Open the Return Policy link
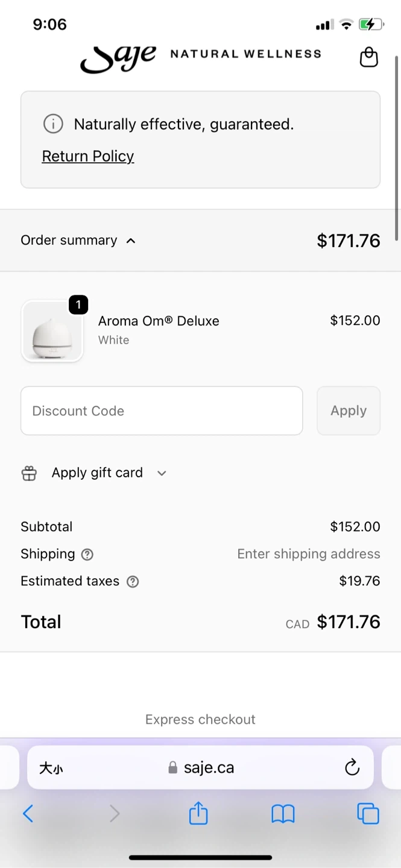The image size is (401, 868). (88, 156)
